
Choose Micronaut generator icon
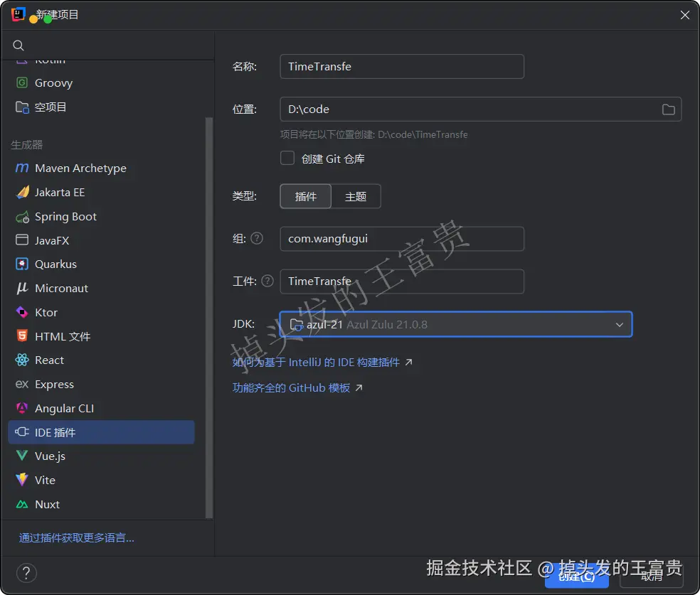coord(22,288)
